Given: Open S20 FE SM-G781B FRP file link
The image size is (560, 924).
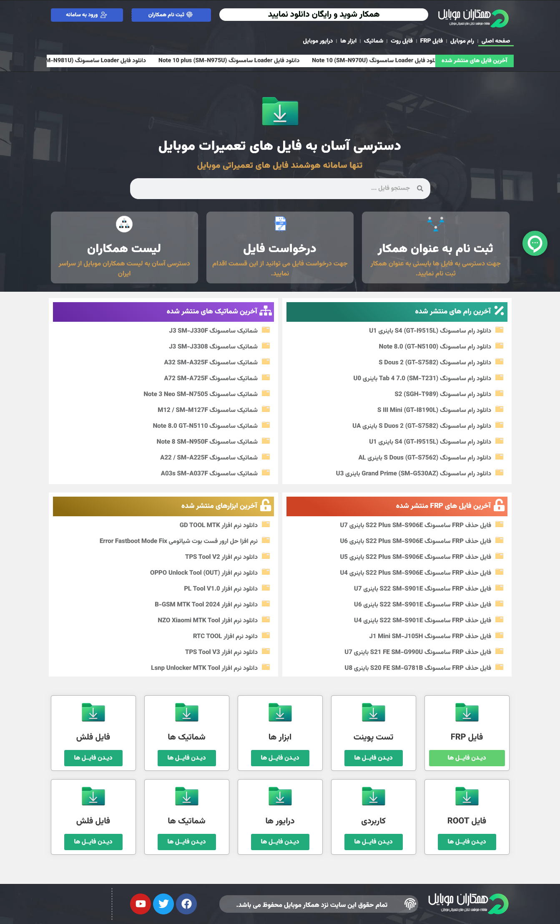Looking at the screenshot, I should coord(418,668).
